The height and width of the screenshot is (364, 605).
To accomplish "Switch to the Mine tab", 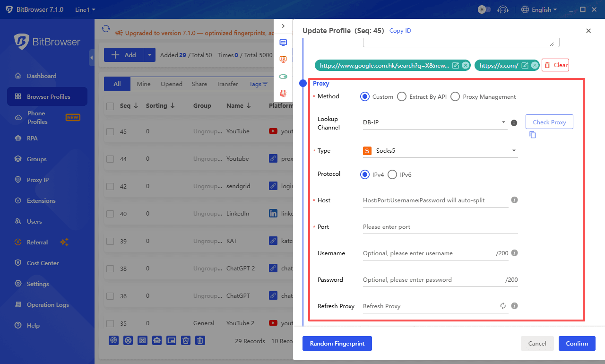I will coord(144,84).
